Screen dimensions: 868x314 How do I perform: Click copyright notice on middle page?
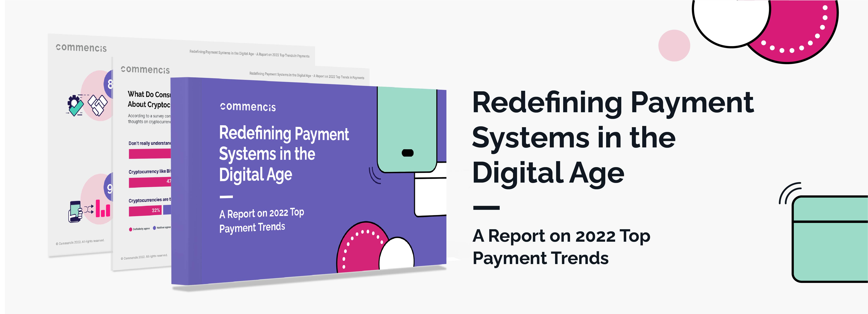[x=144, y=257]
